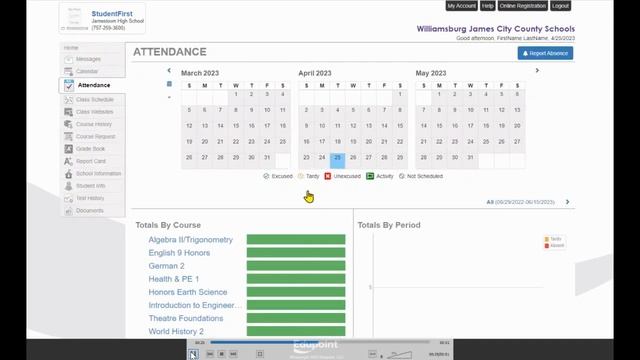640x360 pixels.
Task: Adjust the video player volume slider
Action: click(x=399, y=355)
